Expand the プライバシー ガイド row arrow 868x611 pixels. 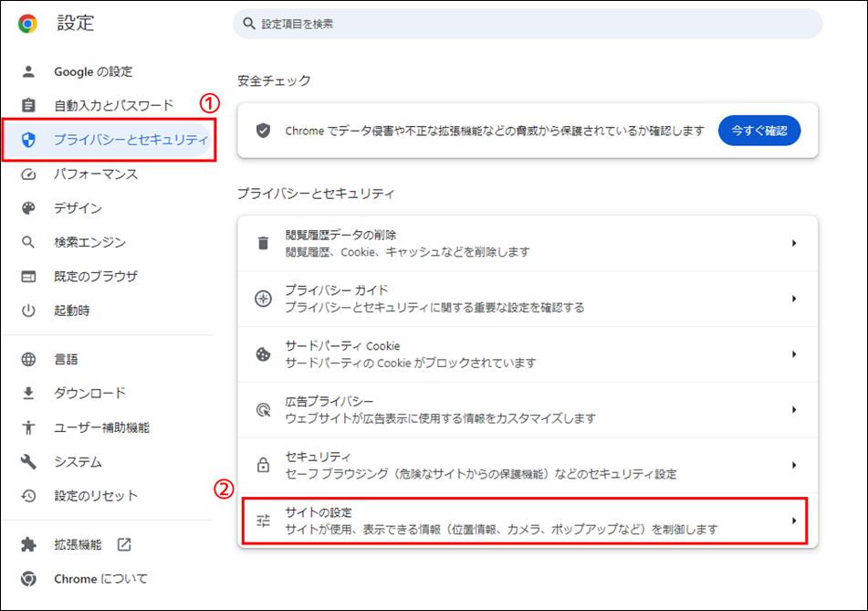[794, 299]
